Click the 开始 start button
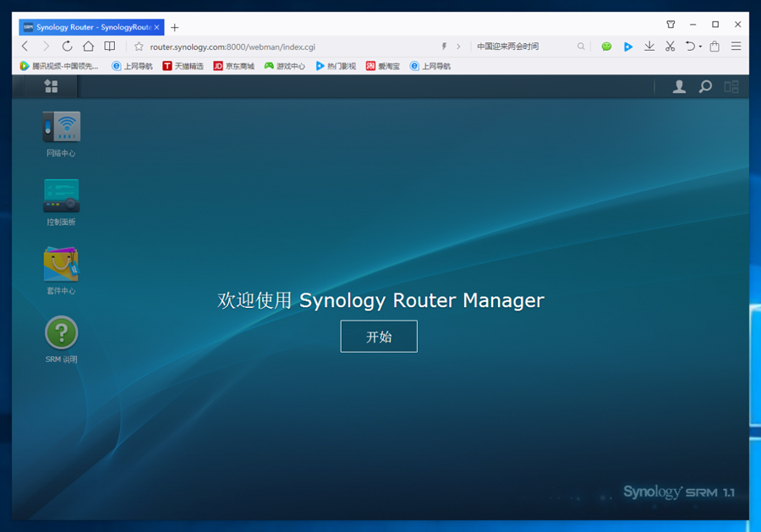The height and width of the screenshot is (532, 761). [379, 337]
